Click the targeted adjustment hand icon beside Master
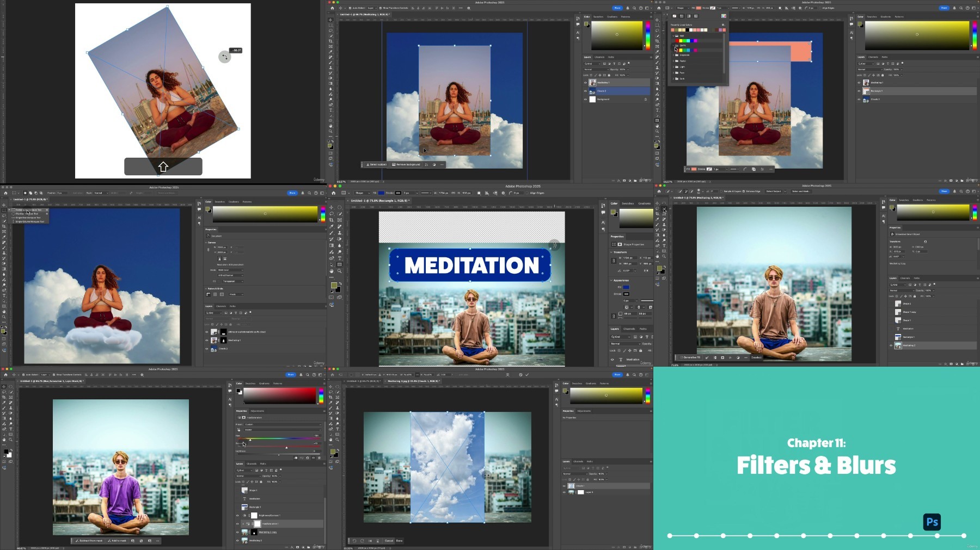The image size is (980, 550). coord(238,430)
